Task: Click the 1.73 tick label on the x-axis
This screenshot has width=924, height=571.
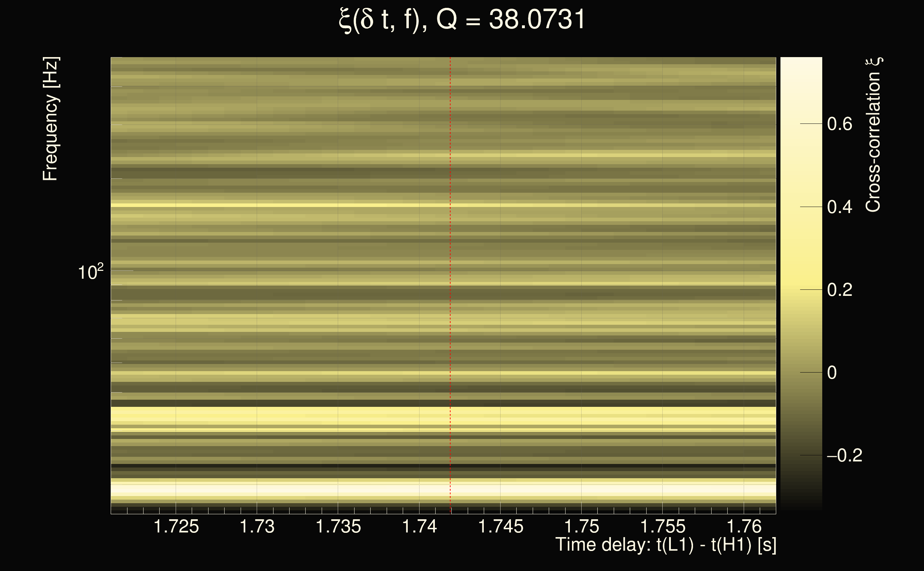Action: 257,526
